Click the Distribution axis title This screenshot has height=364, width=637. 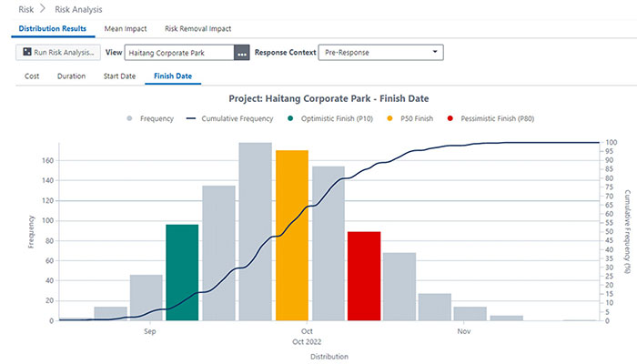coord(329,357)
